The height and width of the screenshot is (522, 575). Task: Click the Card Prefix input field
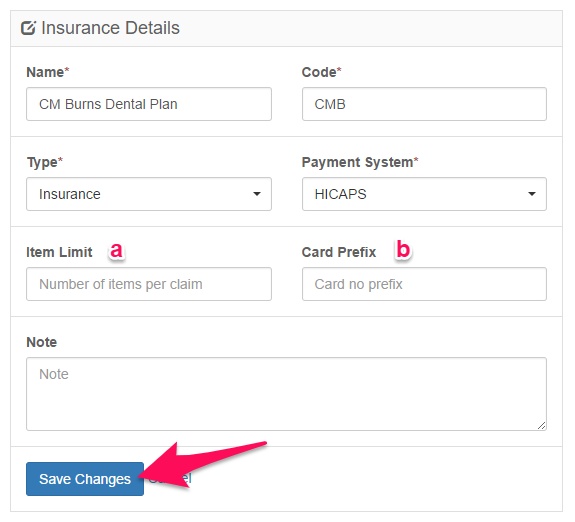coord(424,284)
